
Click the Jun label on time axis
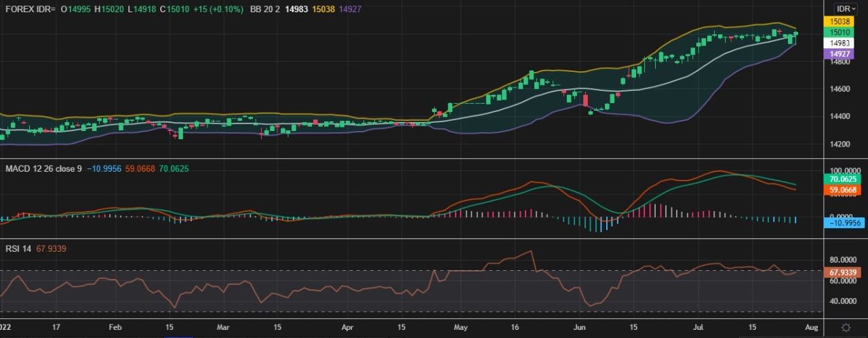[580, 326]
